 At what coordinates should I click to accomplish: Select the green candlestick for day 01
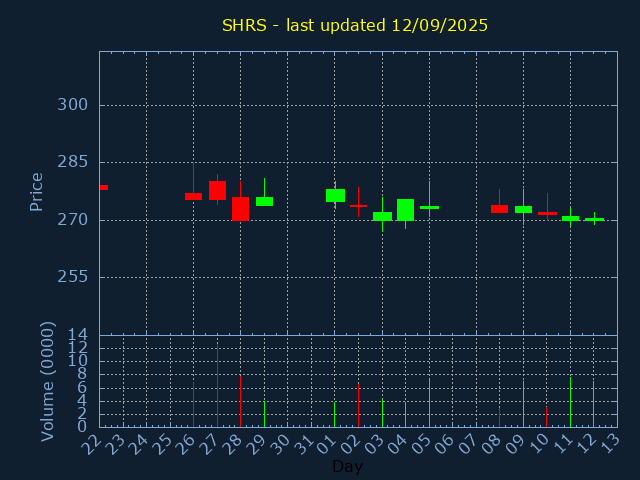point(335,195)
